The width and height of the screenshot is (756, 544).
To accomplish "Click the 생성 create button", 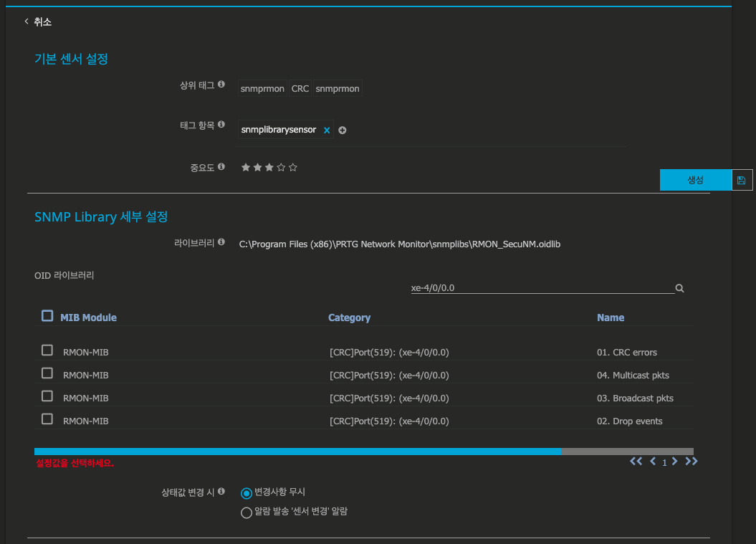I will [x=695, y=180].
